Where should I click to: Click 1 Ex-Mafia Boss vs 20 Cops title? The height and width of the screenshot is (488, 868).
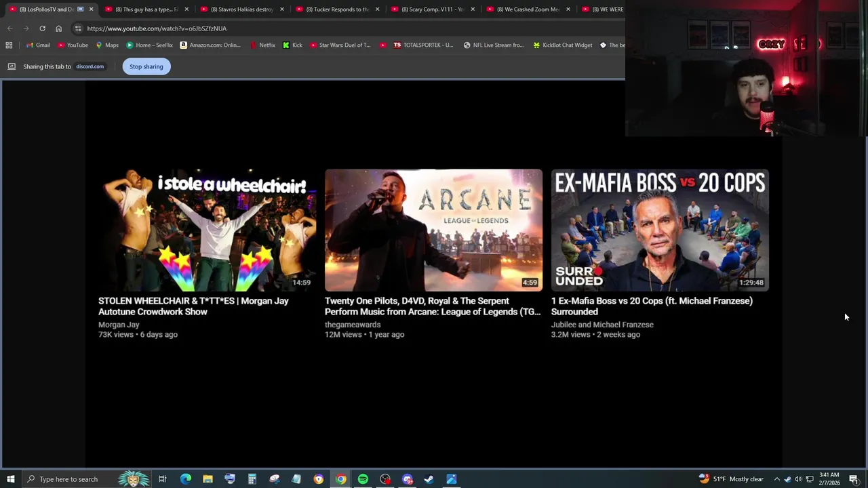tap(652, 306)
